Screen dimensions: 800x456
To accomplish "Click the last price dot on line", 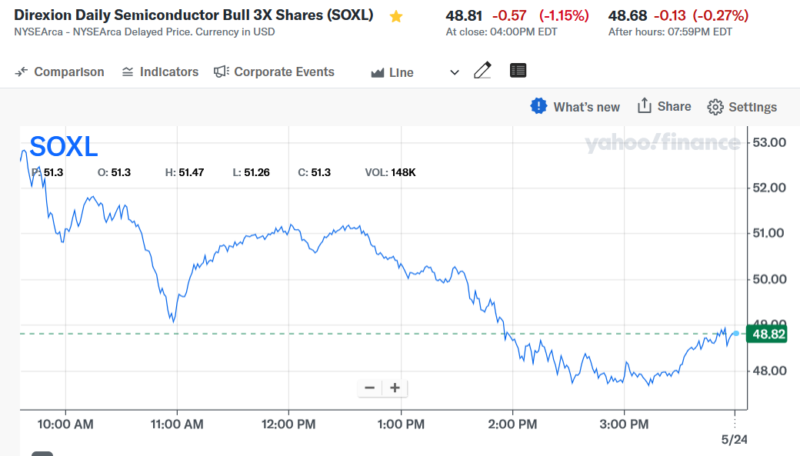I will click(736, 333).
